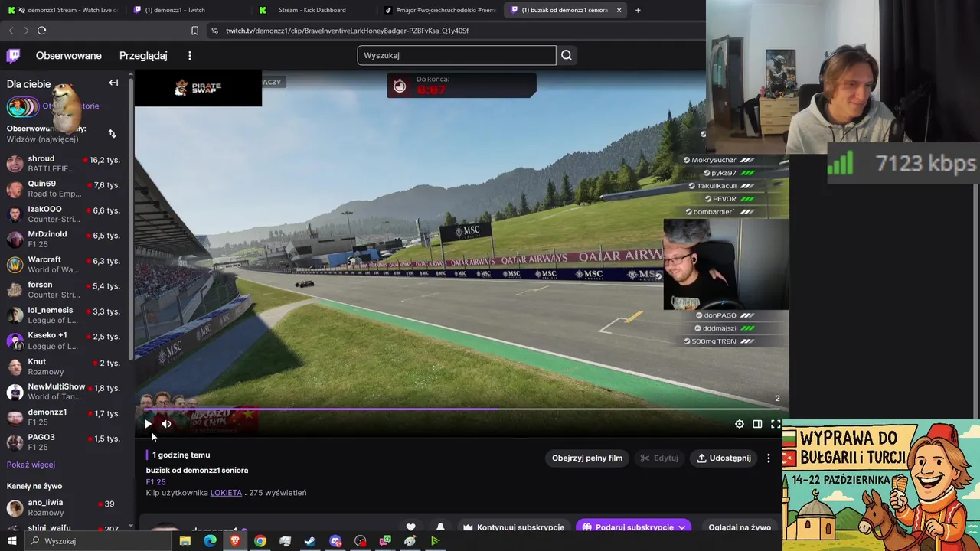The image size is (980, 551).
Task: Click the Twitch logo home icon
Action: click(14, 55)
